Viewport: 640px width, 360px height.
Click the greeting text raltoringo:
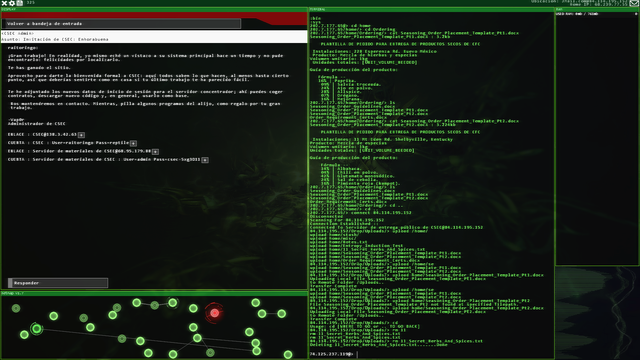pyautogui.click(x=23, y=48)
